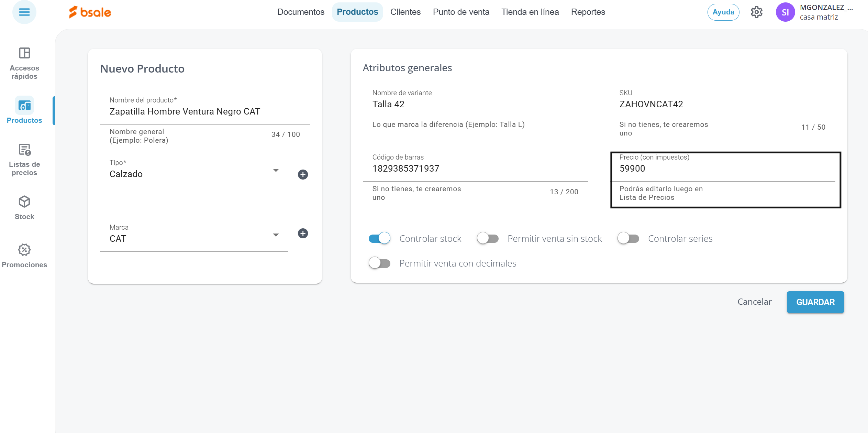868x433 pixels.
Task: Click Cancelar link
Action: [x=754, y=302]
